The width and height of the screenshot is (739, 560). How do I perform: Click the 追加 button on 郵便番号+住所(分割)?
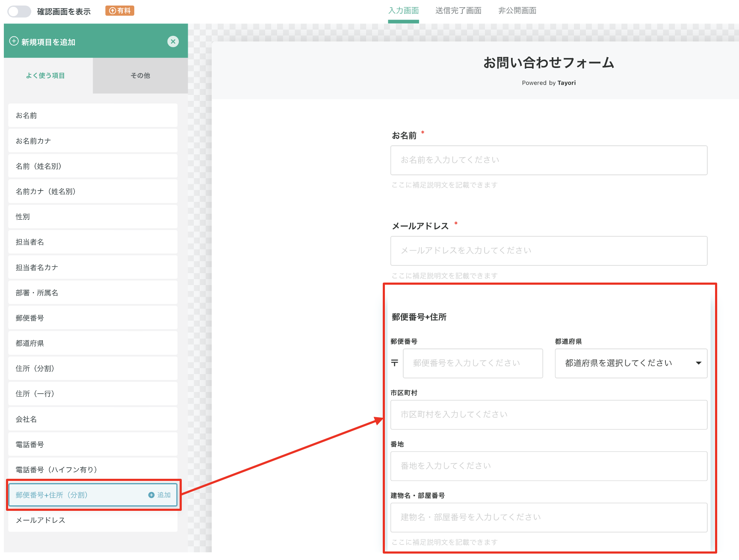pos(160,495)
